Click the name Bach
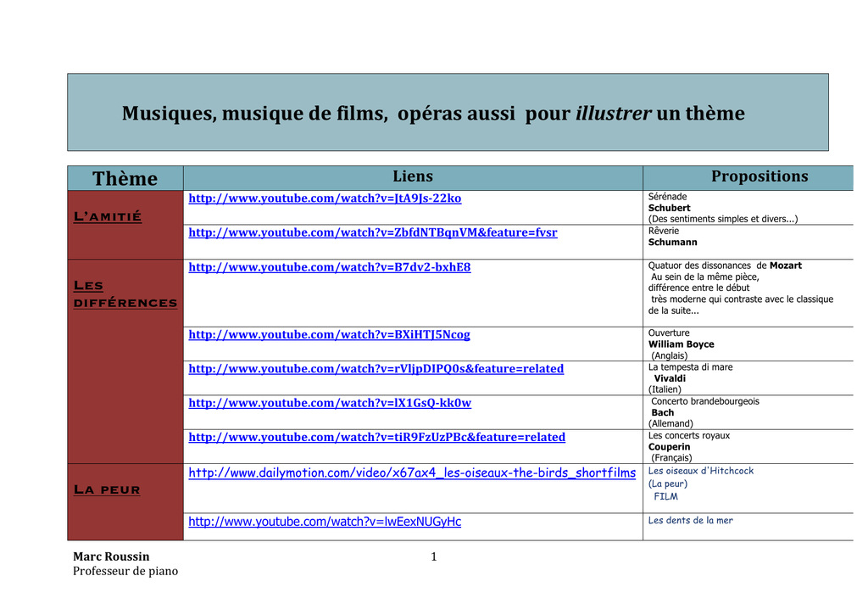 pyautogui.click(x=663, y=413)
